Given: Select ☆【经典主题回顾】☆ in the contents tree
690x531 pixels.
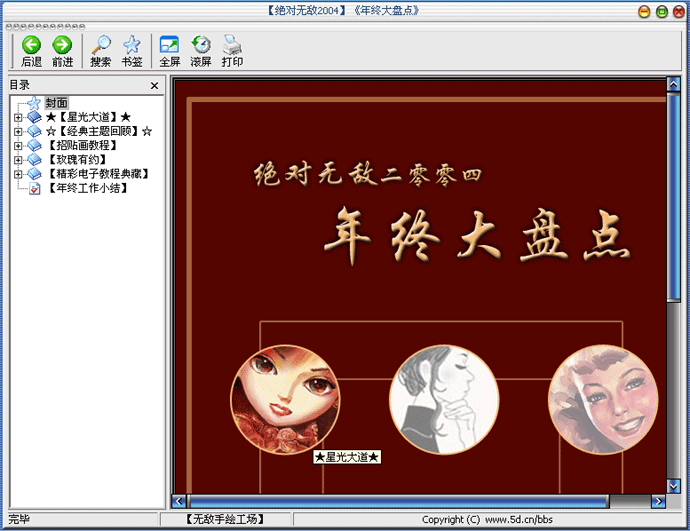Looking at the screenshot, I should coord(99,131).
